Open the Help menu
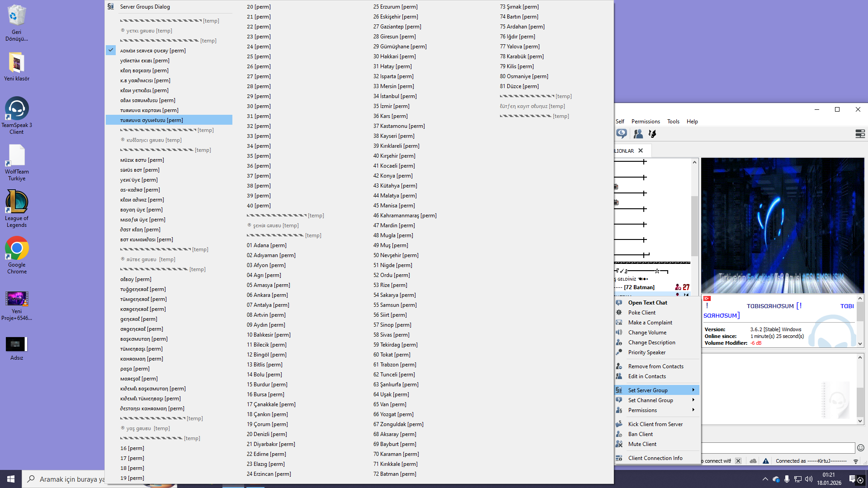Viewport: 868px width, 488px height. (x=692, y=122)
